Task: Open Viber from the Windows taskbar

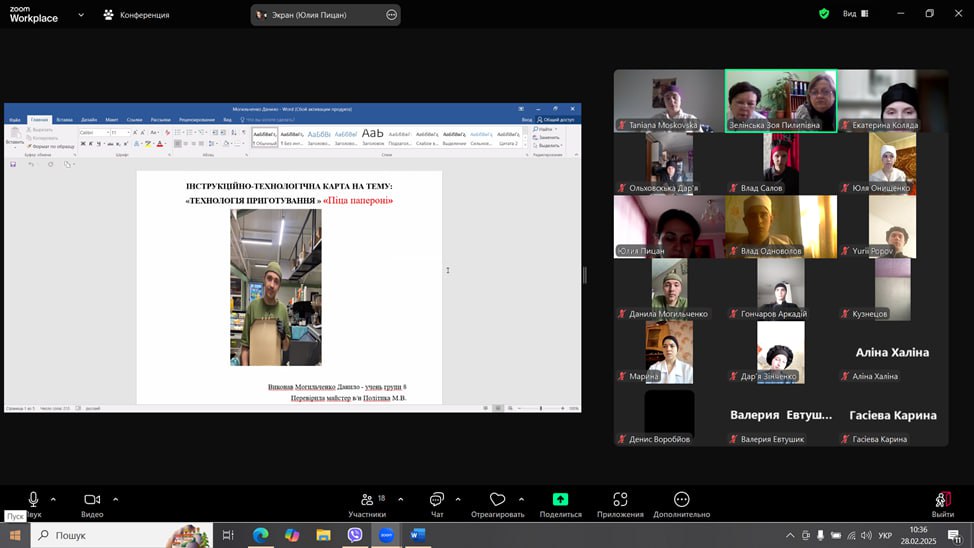Action: pos(355,535)
